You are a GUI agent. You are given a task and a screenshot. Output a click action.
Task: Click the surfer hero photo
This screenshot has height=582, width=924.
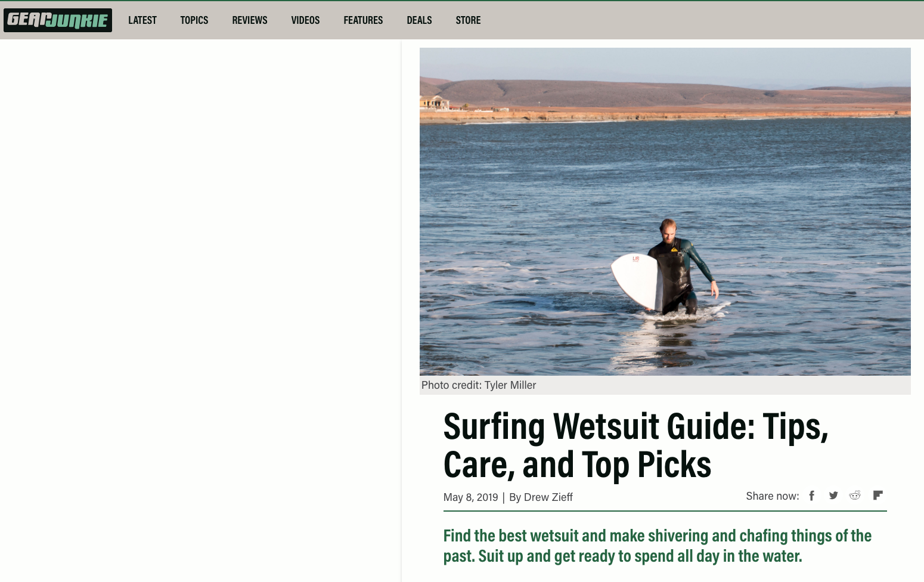pyautogui.click(x=665, y=212)
